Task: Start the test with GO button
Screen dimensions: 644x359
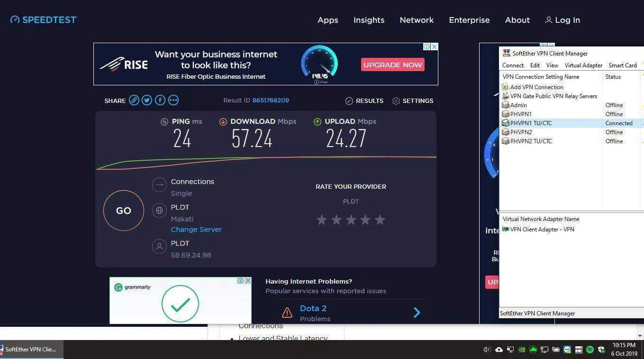Action: click(x=124, y=211)
